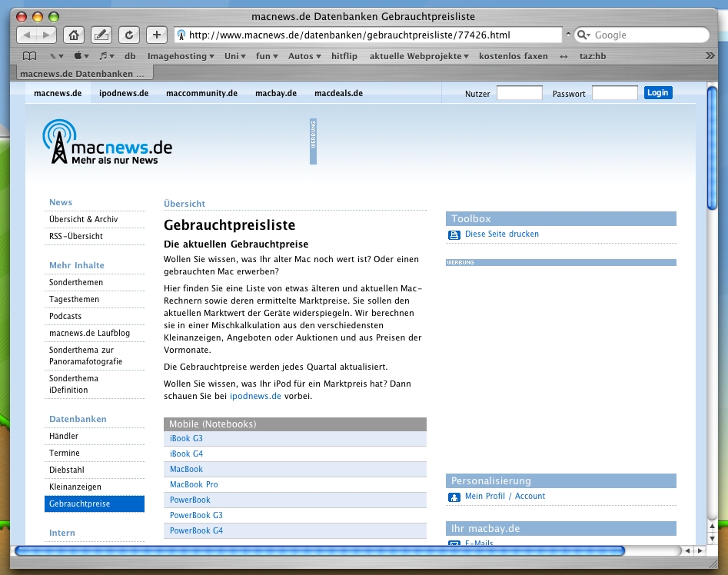Click the vertical scrollbar thumb
This screenshot has height=575, width=728.
tap(712, 148)
